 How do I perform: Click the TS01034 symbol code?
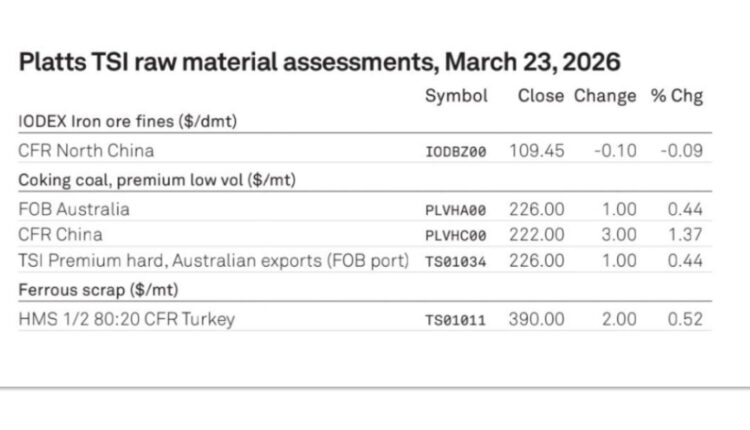[456, 262]
